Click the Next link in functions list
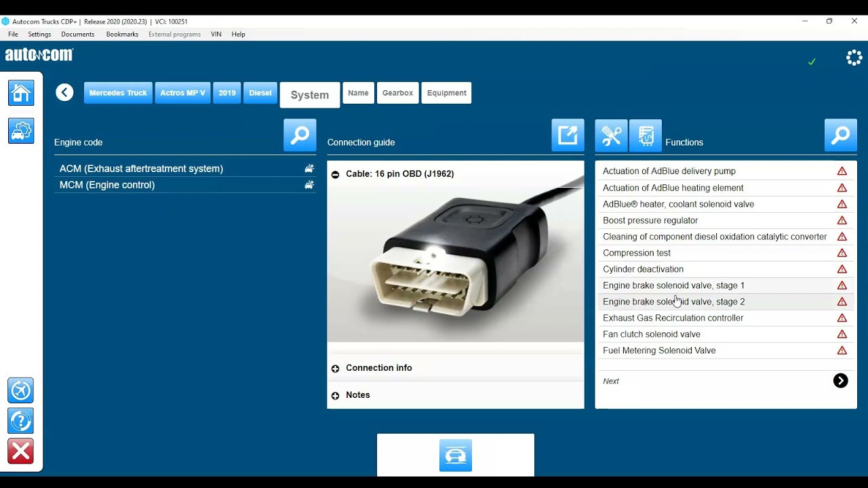The image size is (868, 488). click(x=611, y=381)
